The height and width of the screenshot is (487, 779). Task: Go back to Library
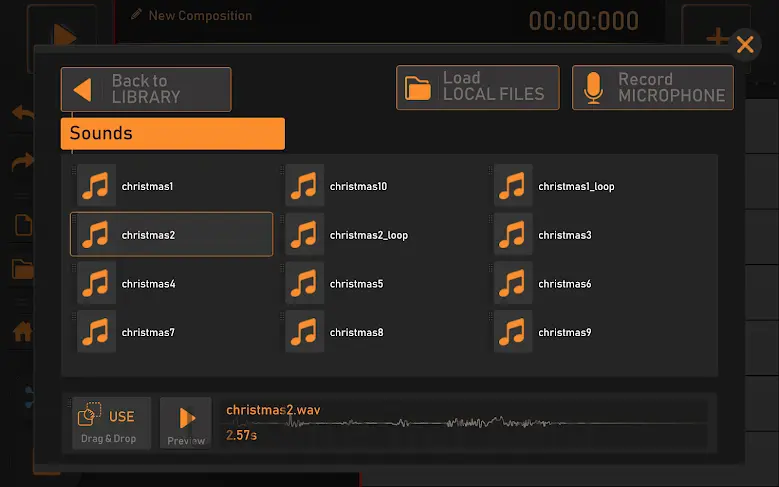[x=146, y=89]
